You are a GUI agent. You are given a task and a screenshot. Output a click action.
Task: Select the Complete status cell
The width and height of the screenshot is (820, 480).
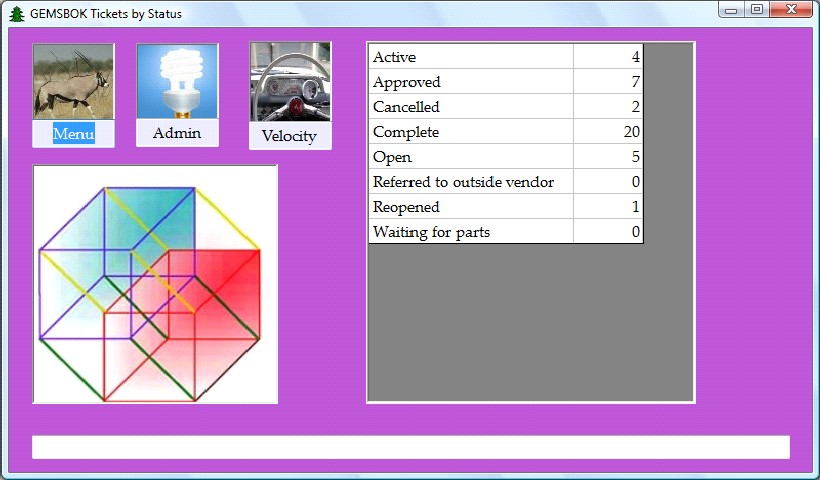click(x=471, y=132)
